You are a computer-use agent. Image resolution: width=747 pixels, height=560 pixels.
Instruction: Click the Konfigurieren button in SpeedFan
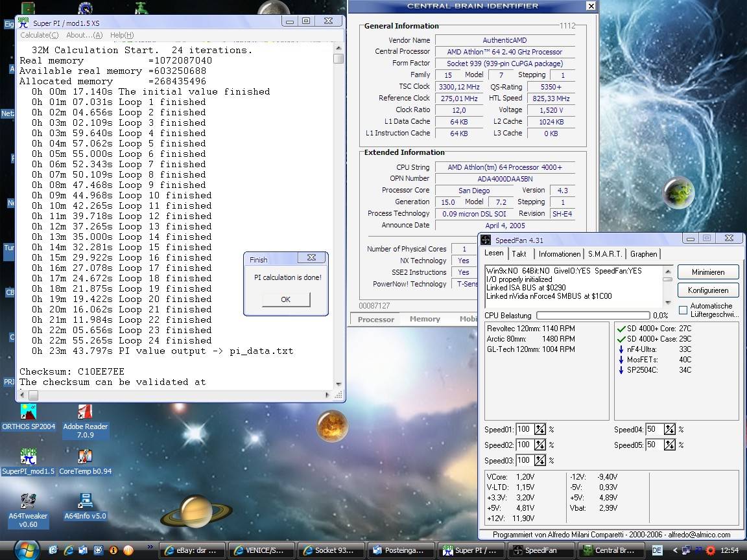[x=708, y=290]
